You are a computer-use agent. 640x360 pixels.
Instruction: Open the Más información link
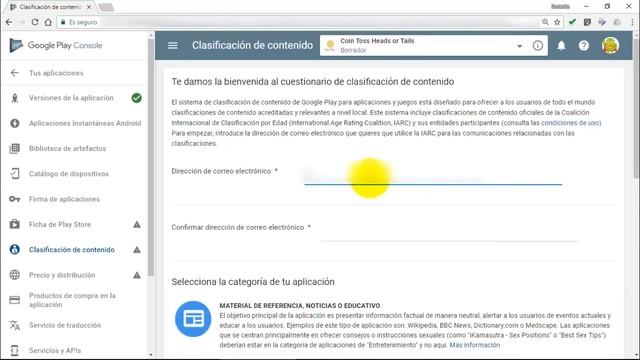pyautogui.click(x=475, y=345)
